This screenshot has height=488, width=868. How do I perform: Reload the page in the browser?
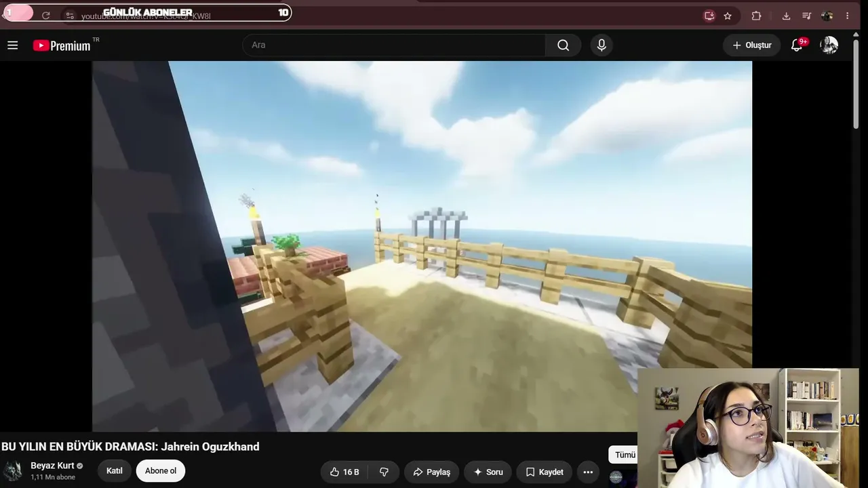(x=45, y=16)
